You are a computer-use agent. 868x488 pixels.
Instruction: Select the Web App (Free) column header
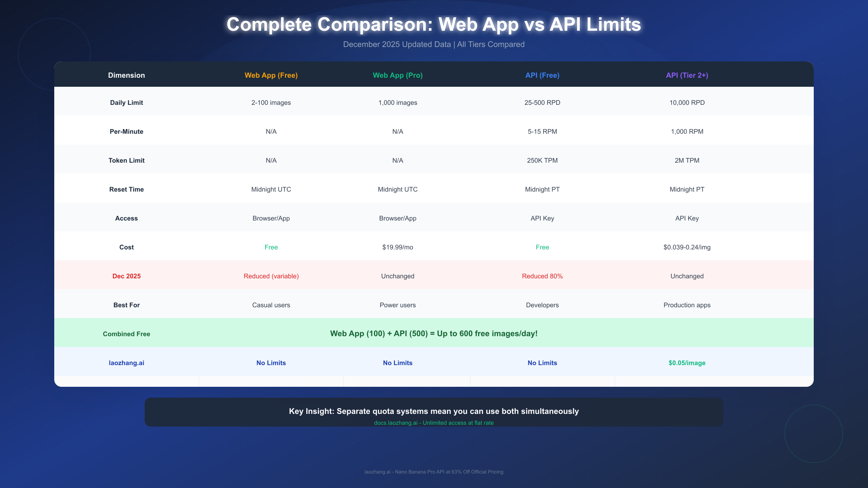[271, 75]
